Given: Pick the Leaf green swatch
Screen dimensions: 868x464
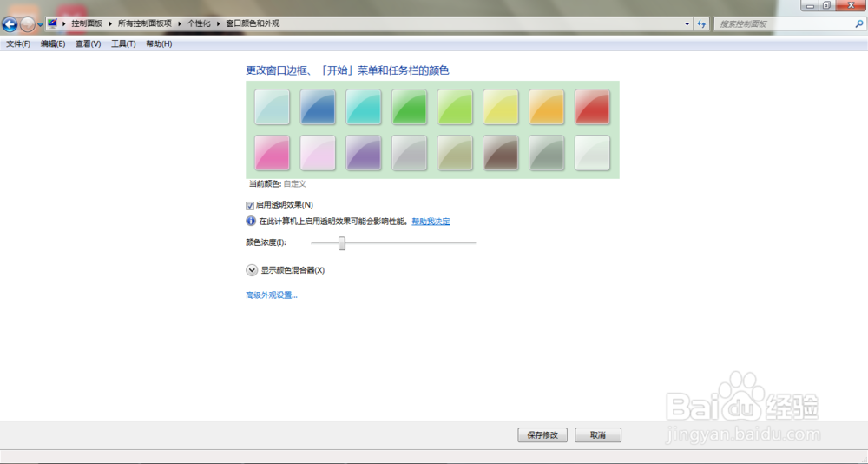Looking at the screenshot, I should [409, 107].
